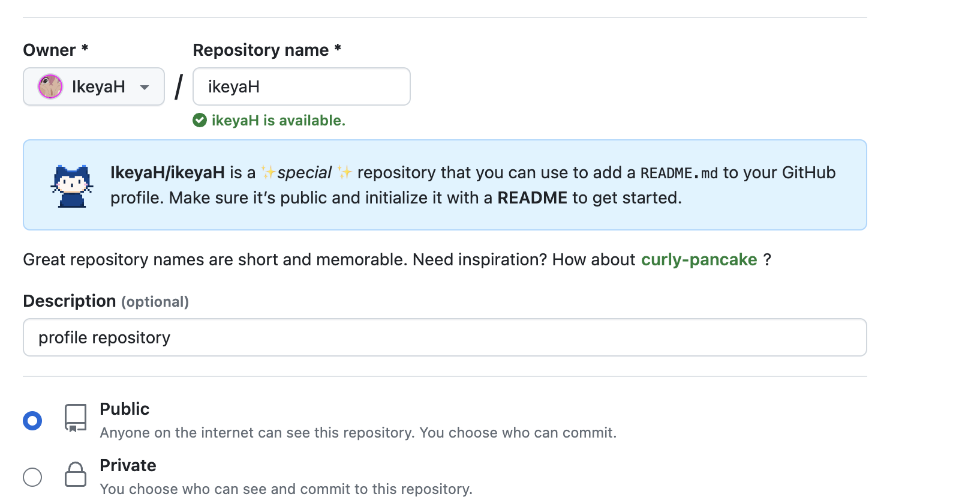Click the public repository book icon
The image size is (980, 503).
tap(76, 418)
